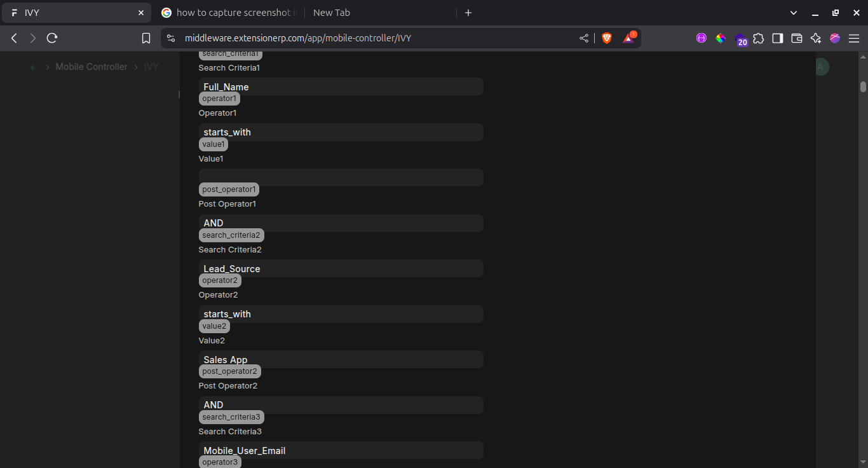Go forward in browser history
Screen dimensions: 868x468
point(32,38)
